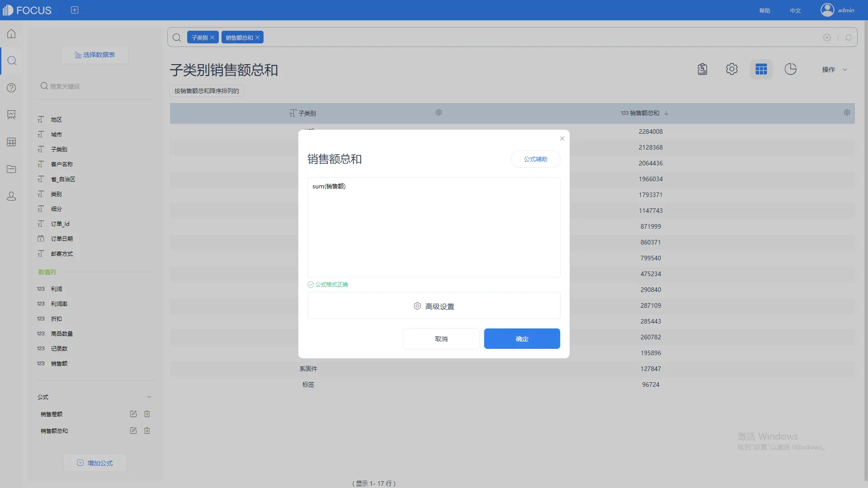Switch language via 中文 in top bar
Viewport: 868px width, 488px height.
pyautogui.click(x=795, y=10)
